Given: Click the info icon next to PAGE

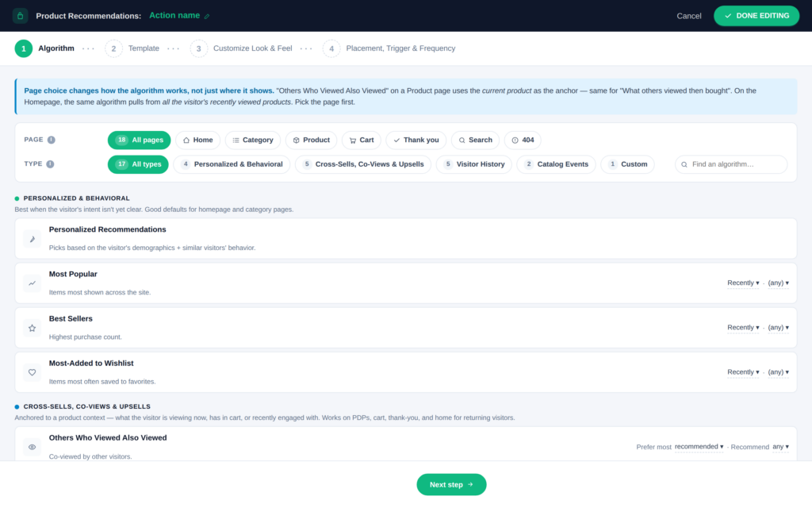Looking at the screenshot, I should [x=52, y=140].
